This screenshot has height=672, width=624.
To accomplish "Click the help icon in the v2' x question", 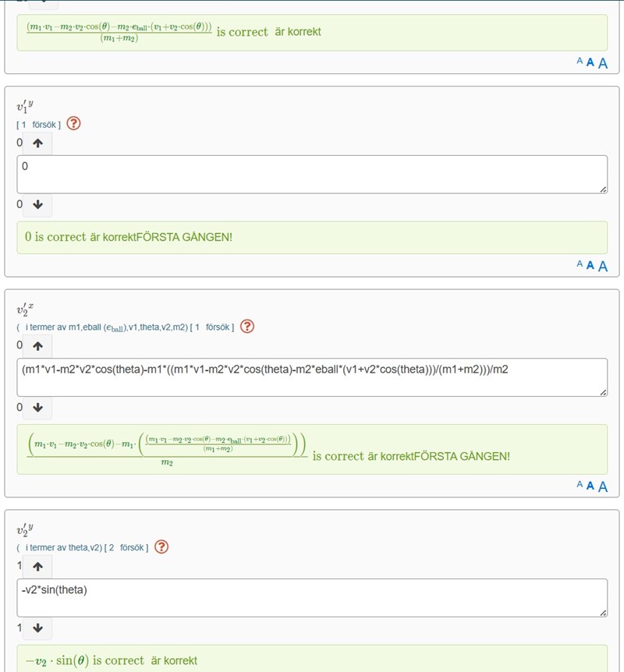I will [x=247, y=327].
